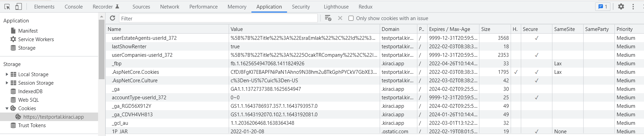This screenshot has width=644, height=136.
Task: Click the sidebar vertical scrollbar
Action: tap(101, 49)
